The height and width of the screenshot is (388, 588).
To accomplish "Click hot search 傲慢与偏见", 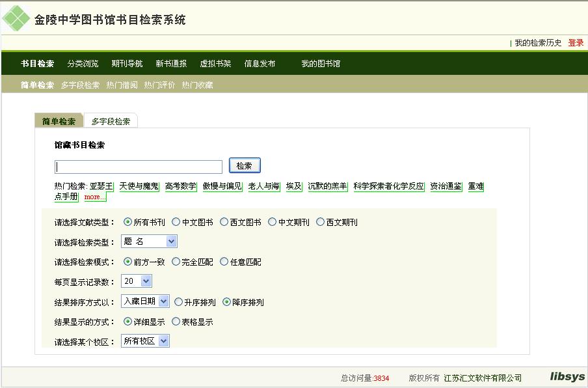I will (222, 186).
